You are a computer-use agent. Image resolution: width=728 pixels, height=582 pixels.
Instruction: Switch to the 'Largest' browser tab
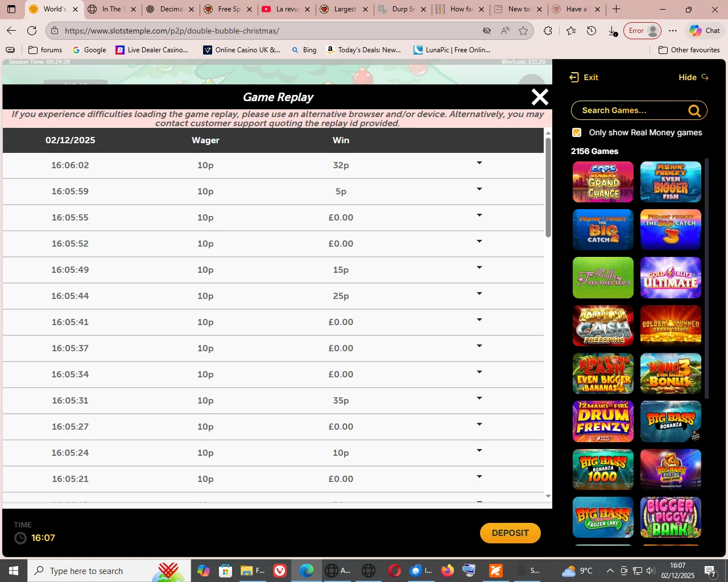click(344, 9)
